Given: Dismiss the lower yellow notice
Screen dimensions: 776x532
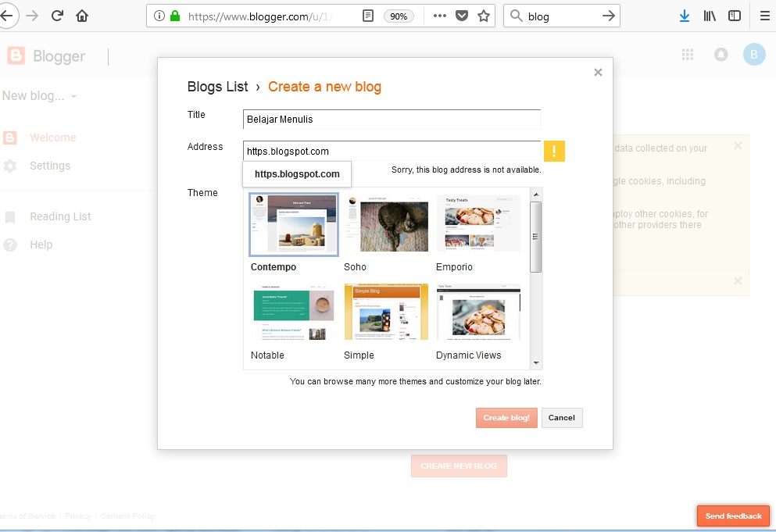Looking at the screenshot, I should 738,280.
